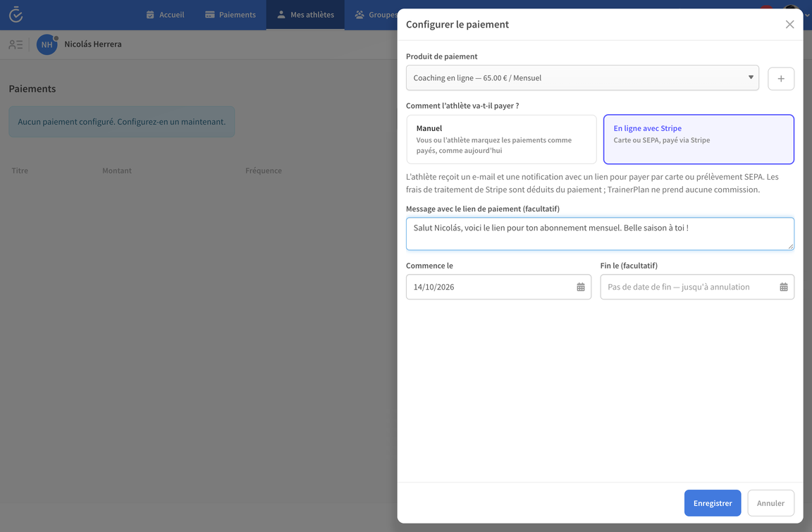
Task: Open the Paiements nav tab
Action: point(230,15)
